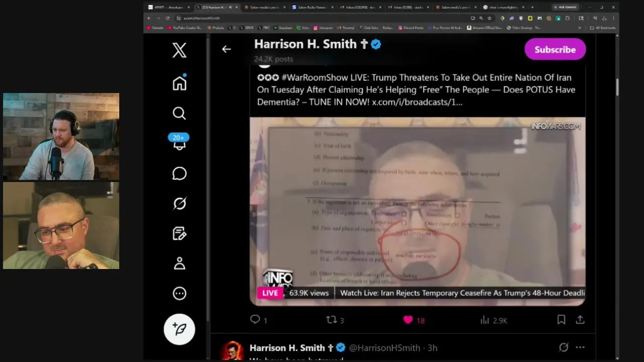Switch to the what's moonlighting Google tab
This screenshot has height=362, width=644.
pyautogui.click(x=504, y=7)
